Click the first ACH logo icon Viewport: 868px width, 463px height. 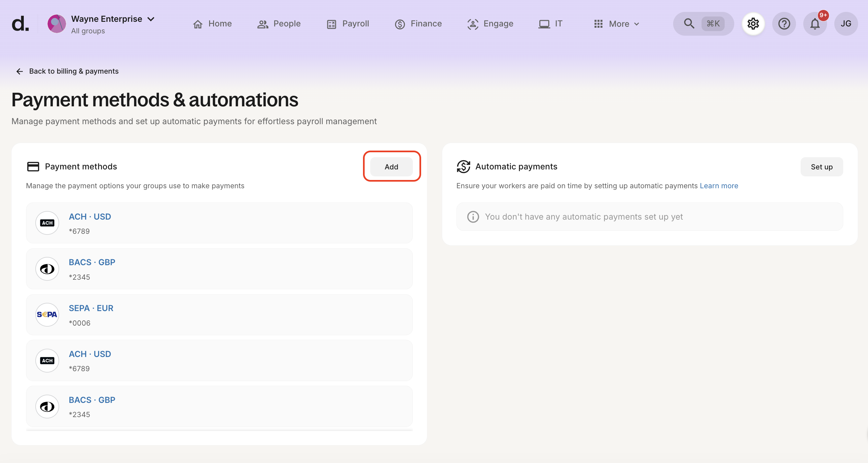[x=47, y=223]
